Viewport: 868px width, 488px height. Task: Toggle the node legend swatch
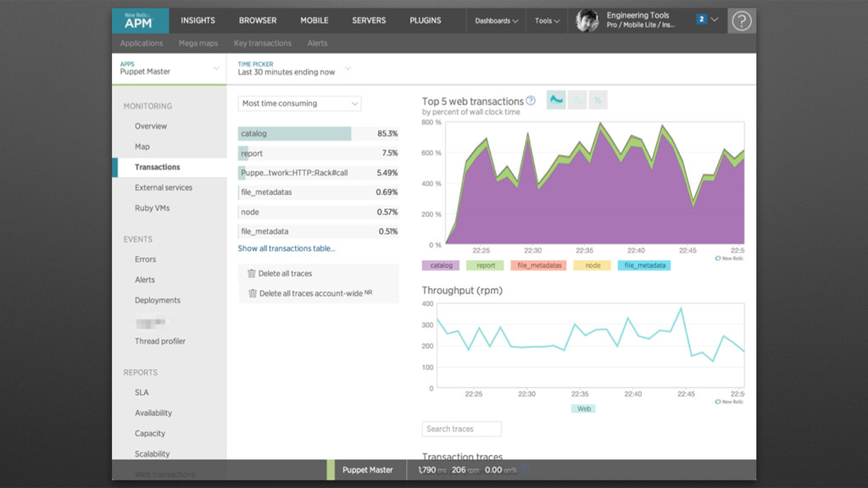593,265
